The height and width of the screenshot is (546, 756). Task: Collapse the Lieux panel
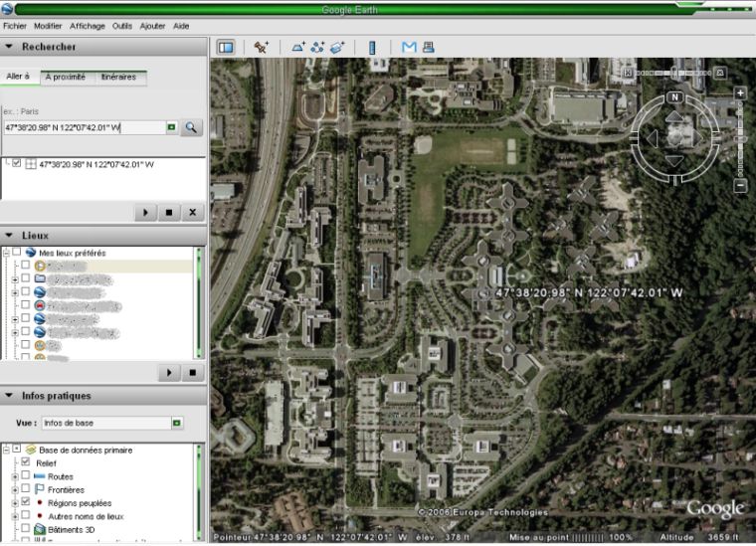click(9, 235)
